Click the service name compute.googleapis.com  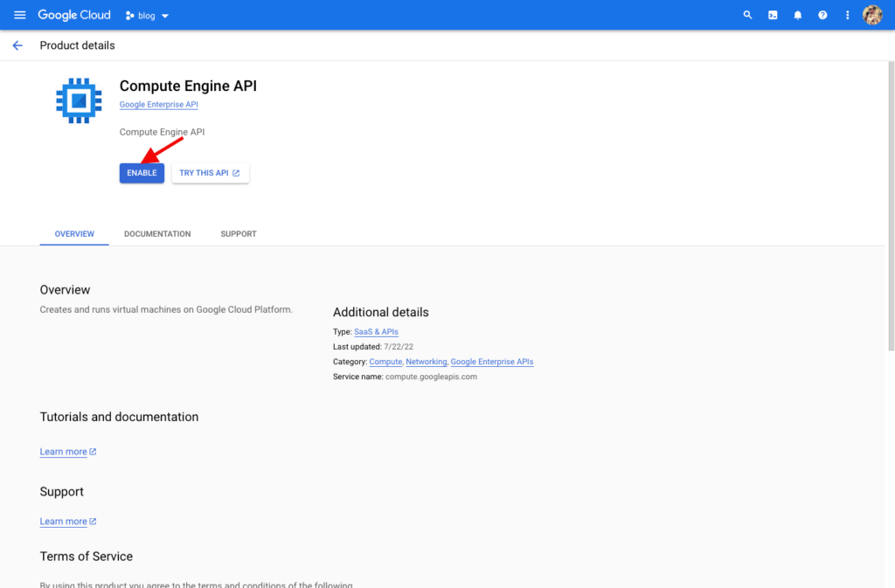pyautogui.click(x=431, y=377)
